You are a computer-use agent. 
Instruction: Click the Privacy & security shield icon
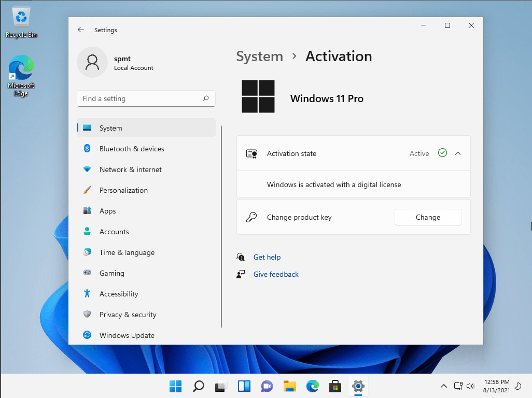coord(87,314)
